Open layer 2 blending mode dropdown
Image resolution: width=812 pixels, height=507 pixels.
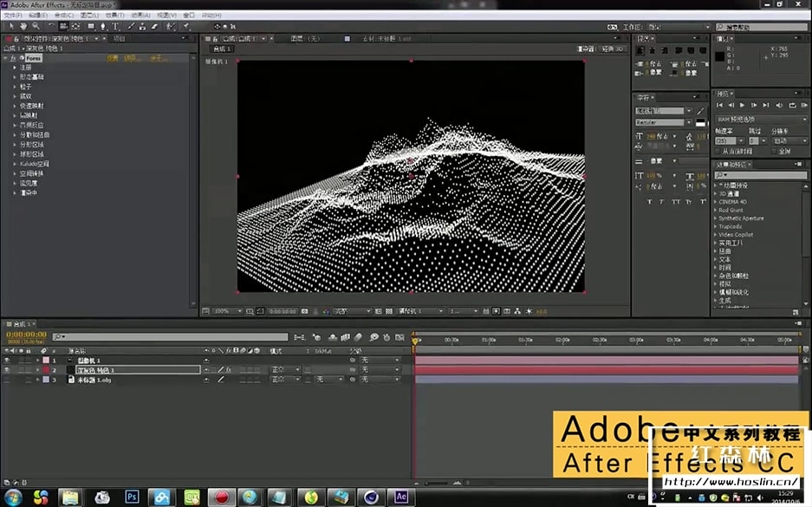[285, 370]
